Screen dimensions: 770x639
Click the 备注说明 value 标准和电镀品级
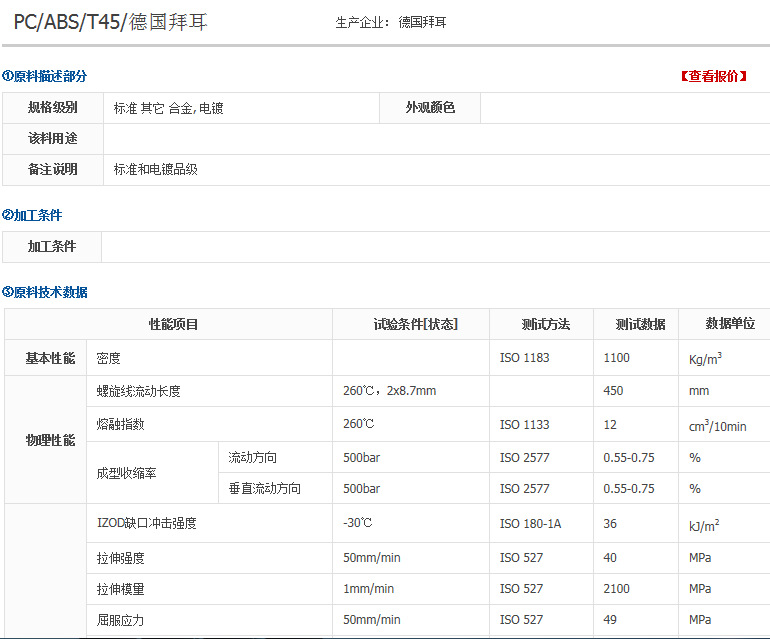click(156, 169)
